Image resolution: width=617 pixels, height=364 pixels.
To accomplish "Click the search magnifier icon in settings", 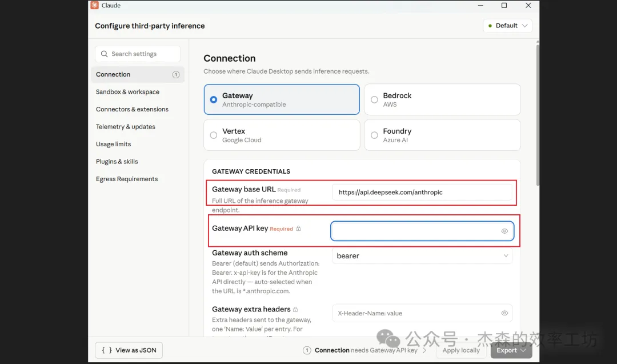I will pos(104,54).
